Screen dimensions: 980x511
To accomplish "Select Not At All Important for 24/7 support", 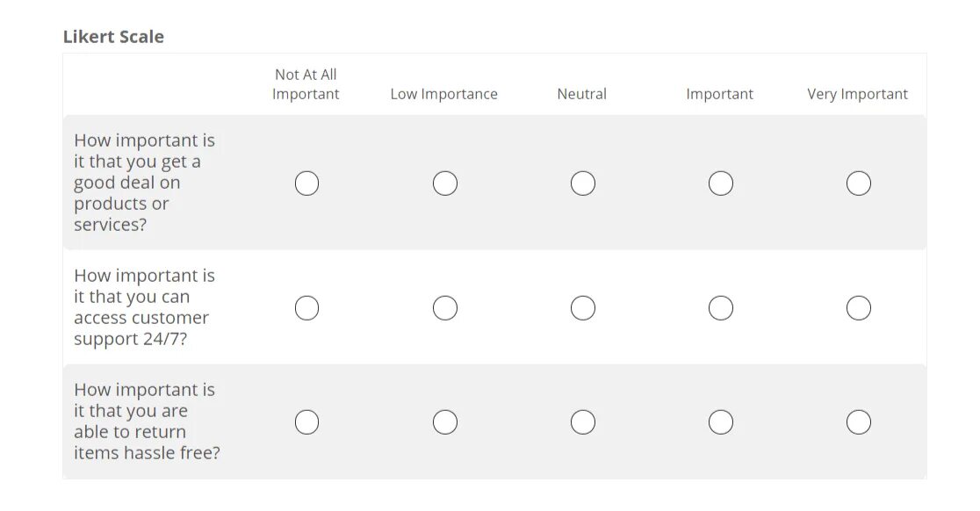I will 306,308.
